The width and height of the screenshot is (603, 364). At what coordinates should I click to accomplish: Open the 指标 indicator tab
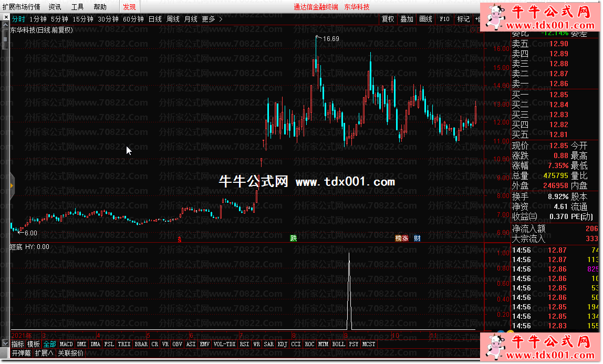pyautogui.click(x=18, y=344)
